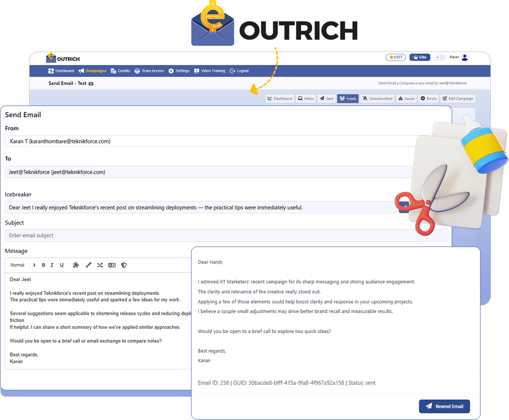
Task: Click the Bold formatting icon
Action: coord(43,265)
